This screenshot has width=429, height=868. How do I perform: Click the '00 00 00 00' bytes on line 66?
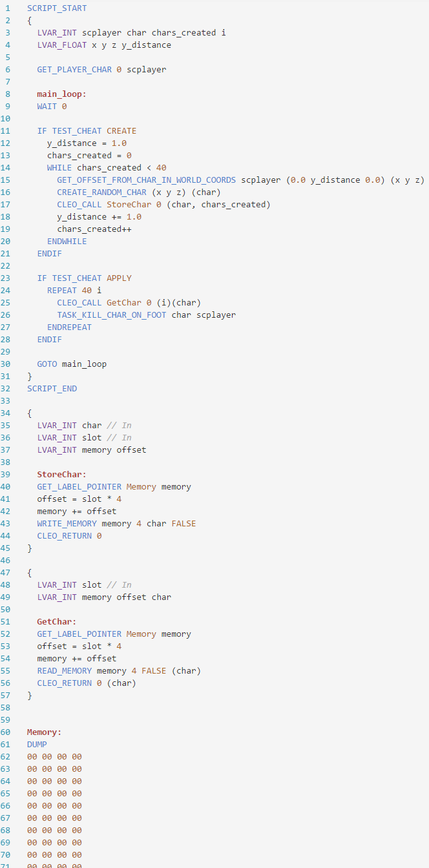pos(54,806)
